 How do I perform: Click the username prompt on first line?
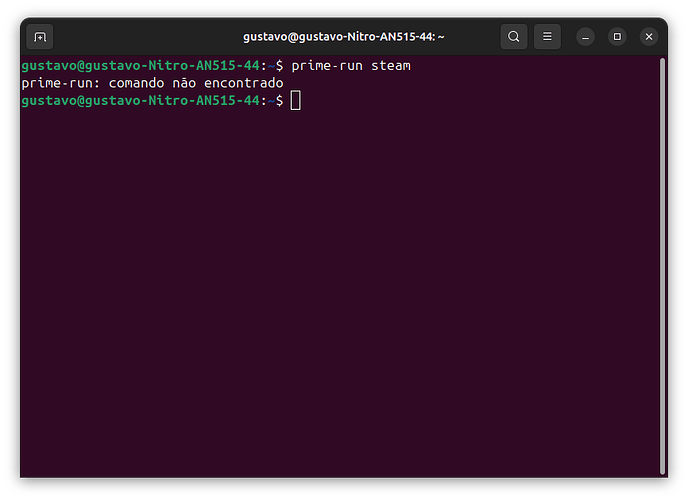(x=140, y=66)
